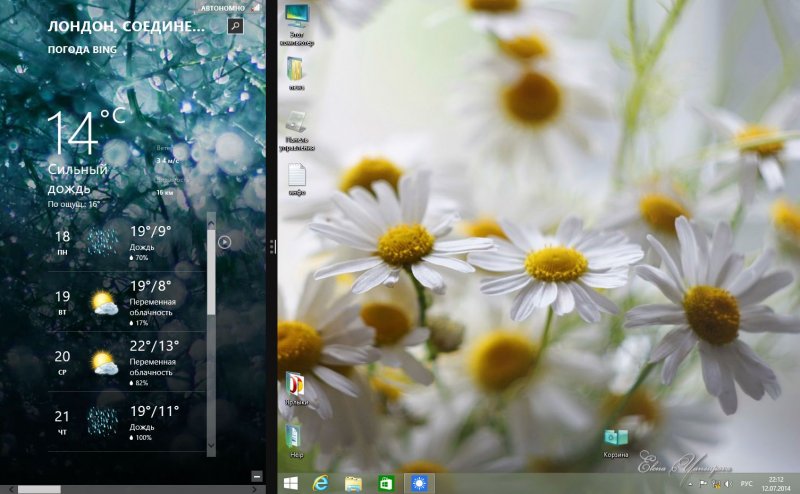
Task: Click the '18 пн' date label
Action: tap(62, 242)
